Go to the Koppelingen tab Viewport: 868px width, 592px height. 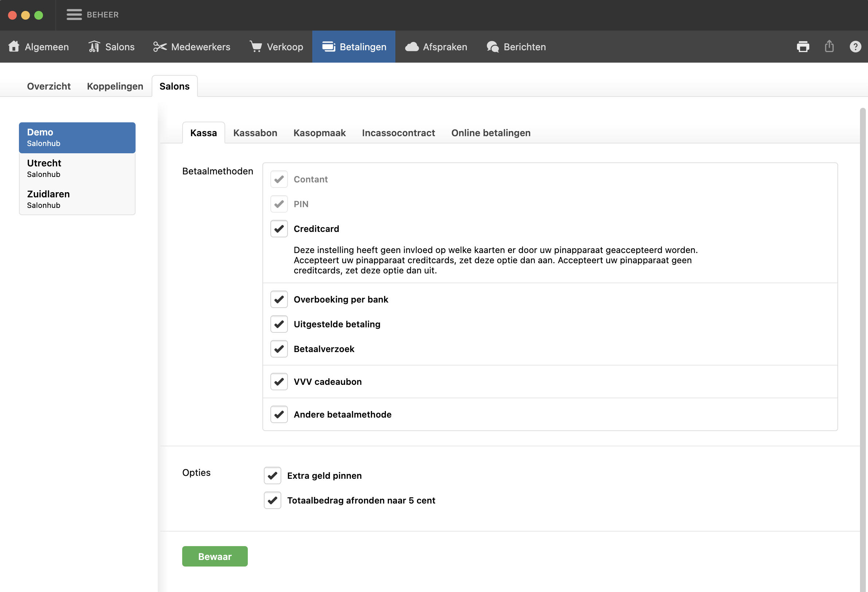pyautogui.click(x=115, y=86)
